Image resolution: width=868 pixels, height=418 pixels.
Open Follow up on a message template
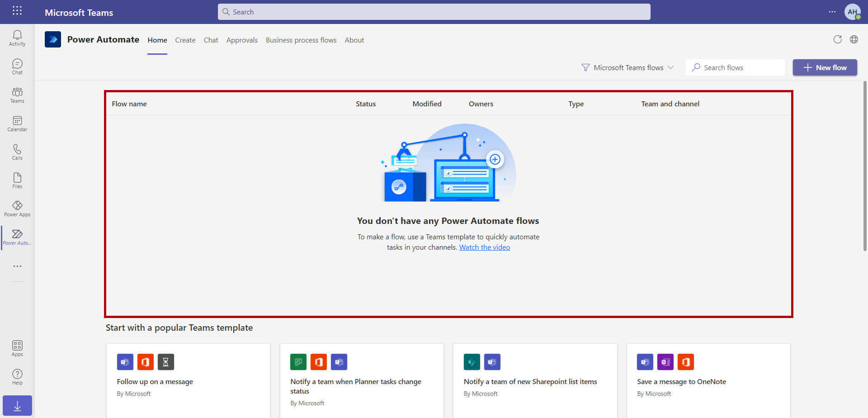(x=188, y=380)
